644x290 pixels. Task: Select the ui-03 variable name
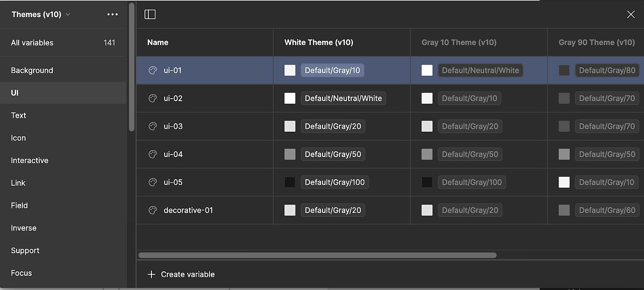point(173,126)
